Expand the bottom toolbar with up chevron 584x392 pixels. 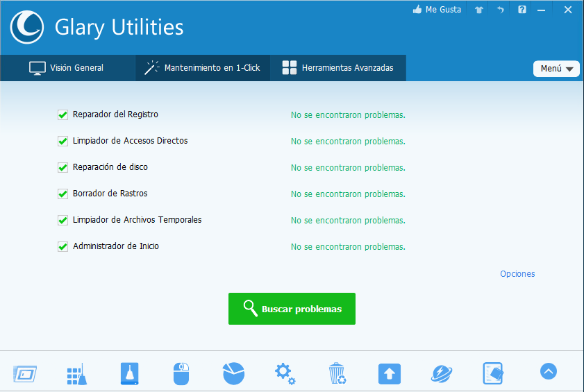[549, 372]
